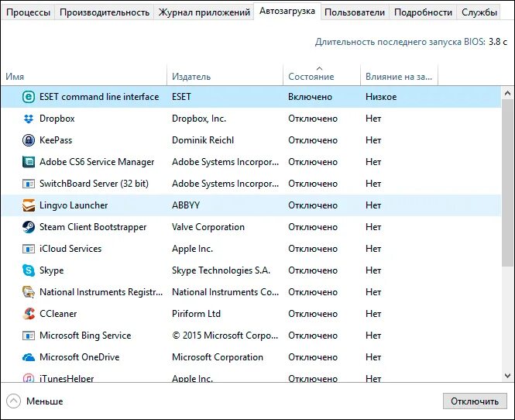Select the Lingvo Launcher icon

[x=29, y=205]
